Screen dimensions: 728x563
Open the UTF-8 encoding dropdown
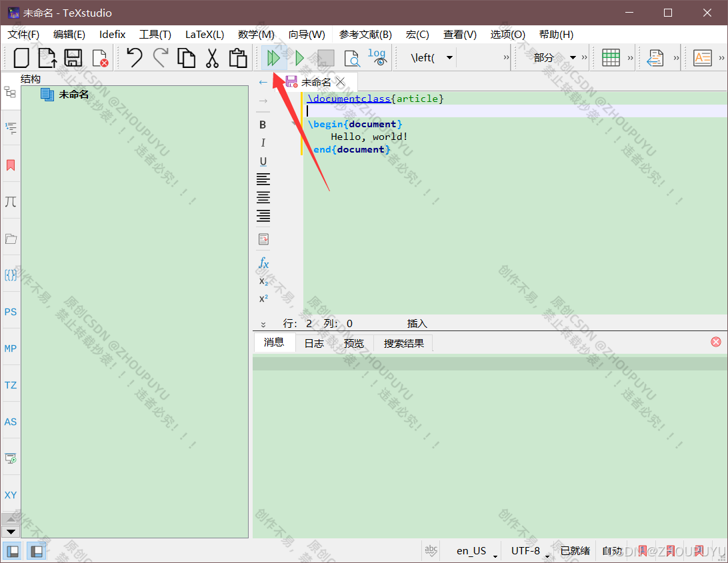coord(530,551)
